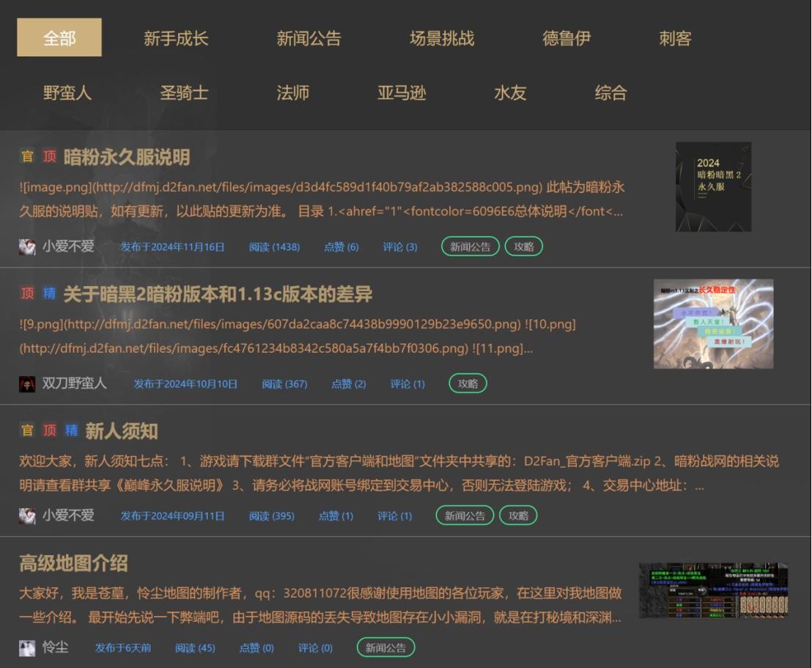The height and width of the screenshot is (668, 812).
Task: Select the 全部 category tab
Action: coord(59,37)
